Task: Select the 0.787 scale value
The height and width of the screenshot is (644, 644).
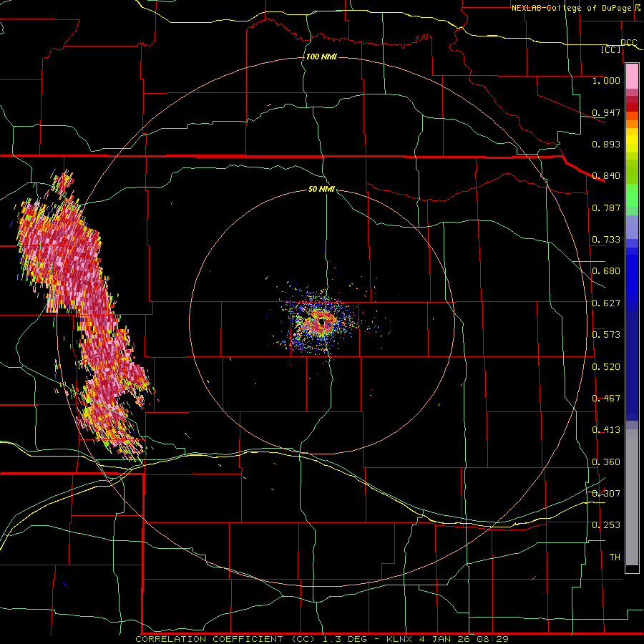Action: point(606,208)
